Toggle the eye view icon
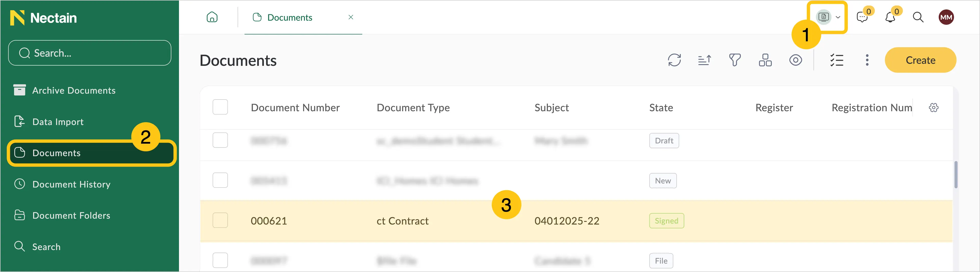Image resolution: width=980 pixels, height=272 pixels. pos(795,60)
